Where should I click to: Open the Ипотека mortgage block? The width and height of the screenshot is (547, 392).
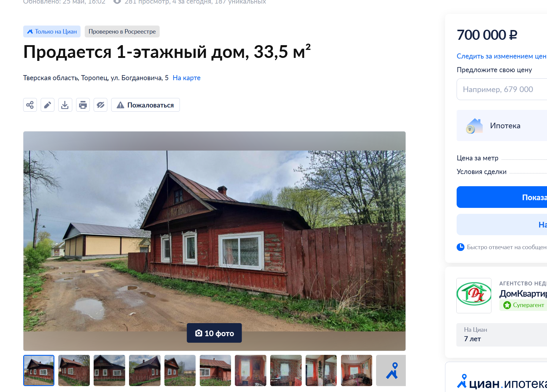(502, 125)
